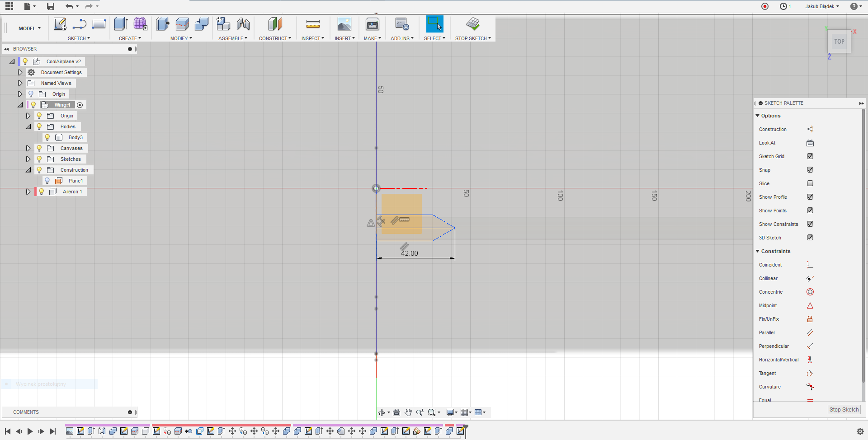Select the Perpendicular constraint
868x440 pixels.
[810, 346]
